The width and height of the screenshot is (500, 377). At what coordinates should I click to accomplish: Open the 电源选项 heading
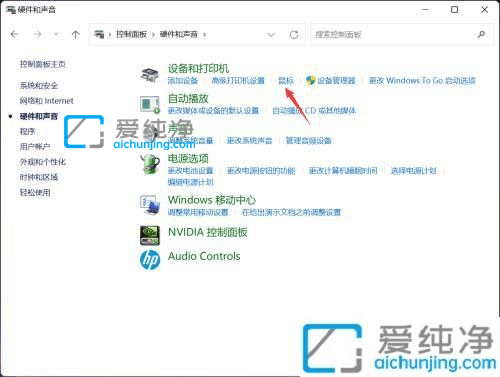pyautogui.click(x=188, y=158)
